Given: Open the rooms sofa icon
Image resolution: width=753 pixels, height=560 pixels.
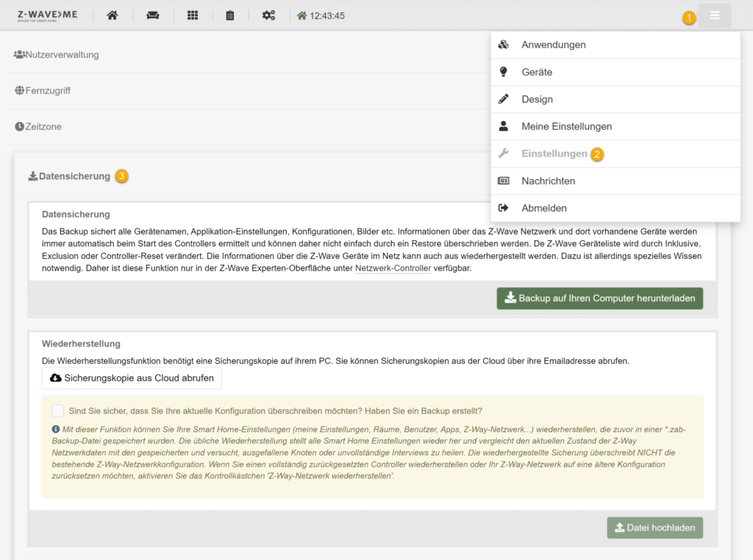Looking at the screenshot, I should pos(153,15).
